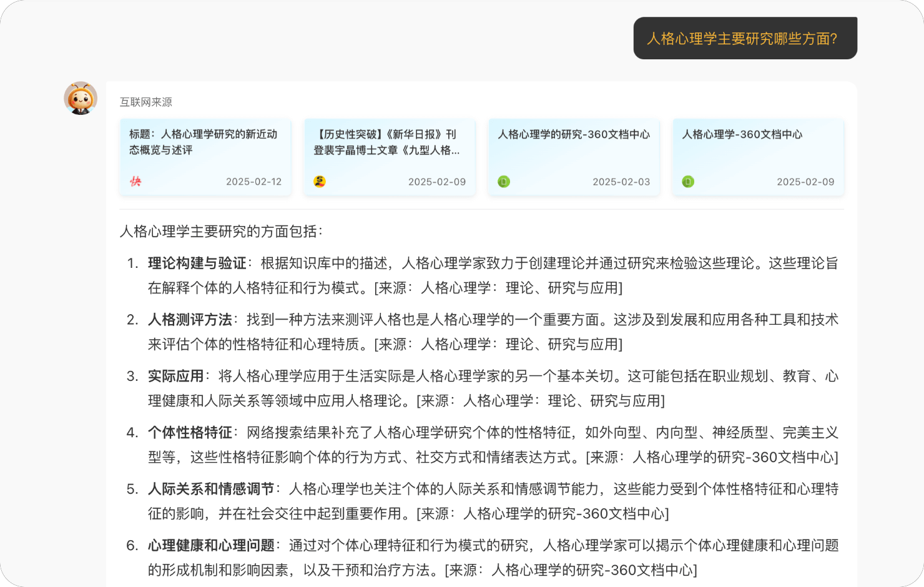
Task: Click green icon on 人格心理学-360文档中心 card
Action: 688,182
